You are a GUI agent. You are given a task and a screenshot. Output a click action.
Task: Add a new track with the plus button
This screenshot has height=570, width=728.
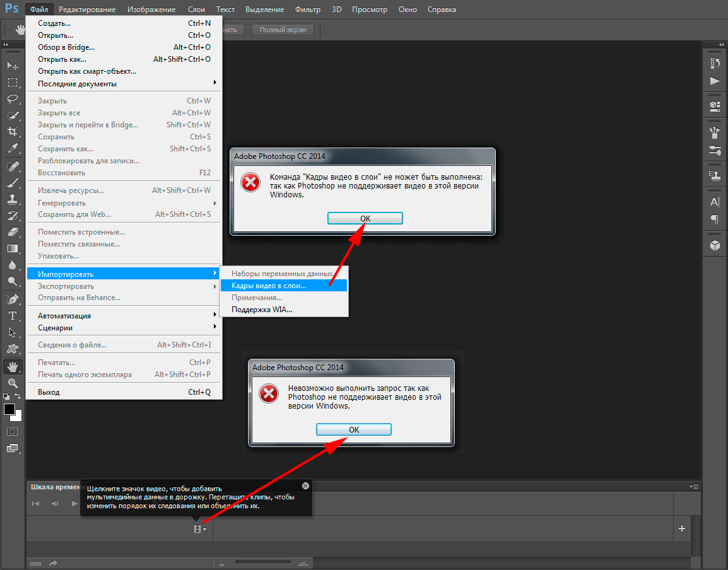[681, 528]
